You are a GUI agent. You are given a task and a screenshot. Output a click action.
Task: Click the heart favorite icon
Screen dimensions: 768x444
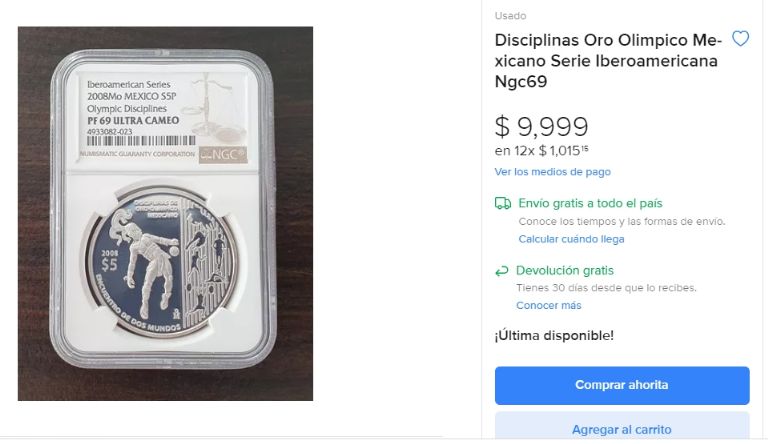(740, 39)
